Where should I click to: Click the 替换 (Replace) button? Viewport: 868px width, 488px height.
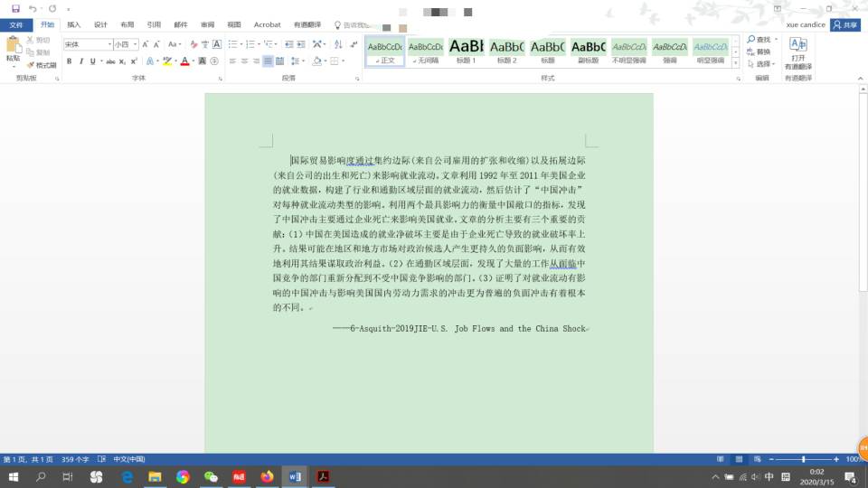click(x=763, y=52)
